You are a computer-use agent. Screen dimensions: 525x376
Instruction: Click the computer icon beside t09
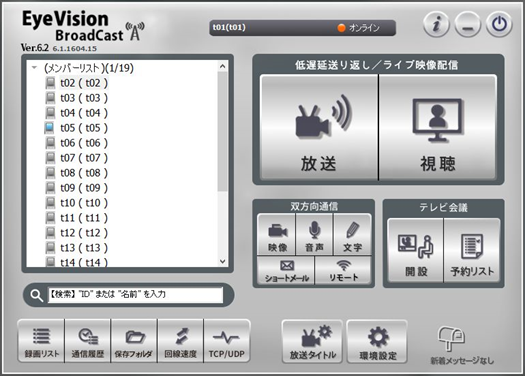50,188
